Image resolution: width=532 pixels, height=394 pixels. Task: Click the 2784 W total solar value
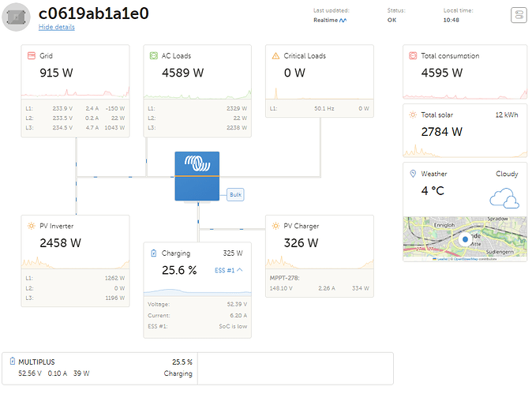[x=442, y=132]
